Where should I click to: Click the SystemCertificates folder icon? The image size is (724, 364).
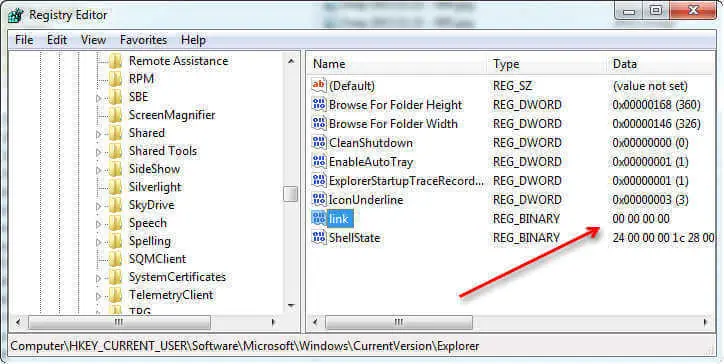(x=115, y=277)
